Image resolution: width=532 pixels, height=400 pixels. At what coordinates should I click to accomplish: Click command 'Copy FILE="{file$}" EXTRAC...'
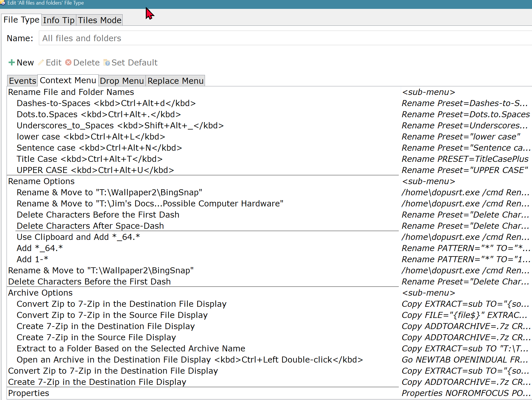[x=465, y=315]
